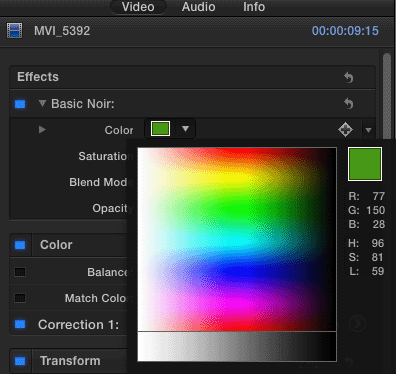The width and height of the screenshot is (396, 374).
Task: Click the green Color well swatch
Action: click(x=160, y=129)
